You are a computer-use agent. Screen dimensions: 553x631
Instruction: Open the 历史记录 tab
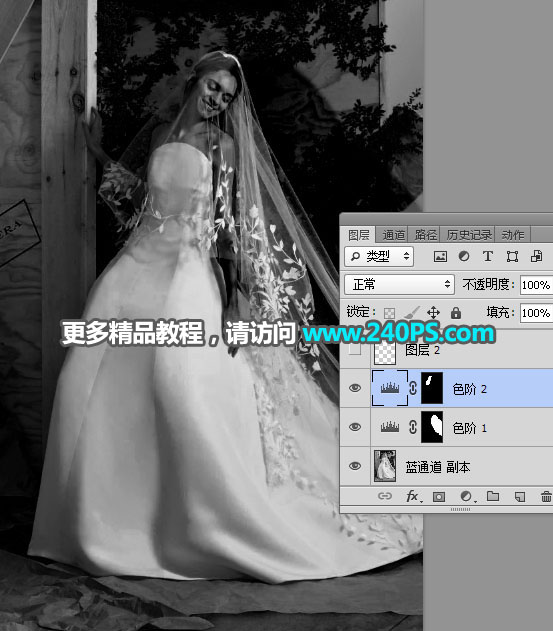468,235
